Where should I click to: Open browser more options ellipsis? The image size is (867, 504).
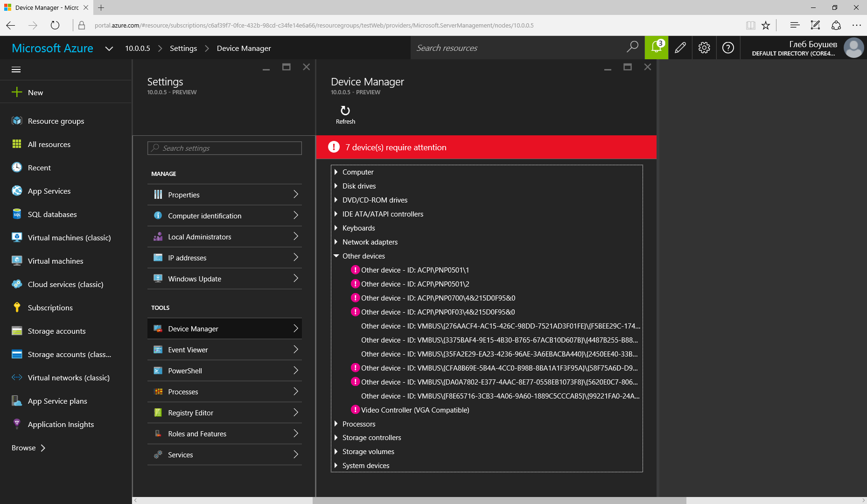[857, 25]
